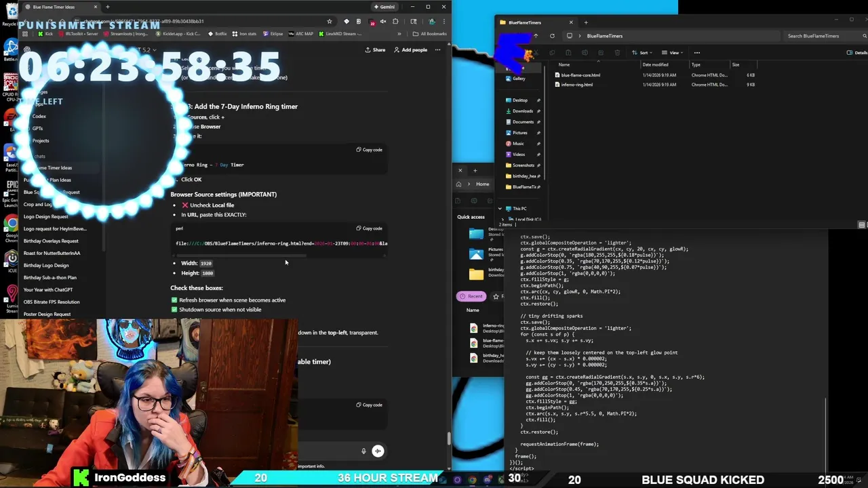Toggle the Details pane button
Screen dimensions: 868x488
pyautogui.click(x=857, y=52)
